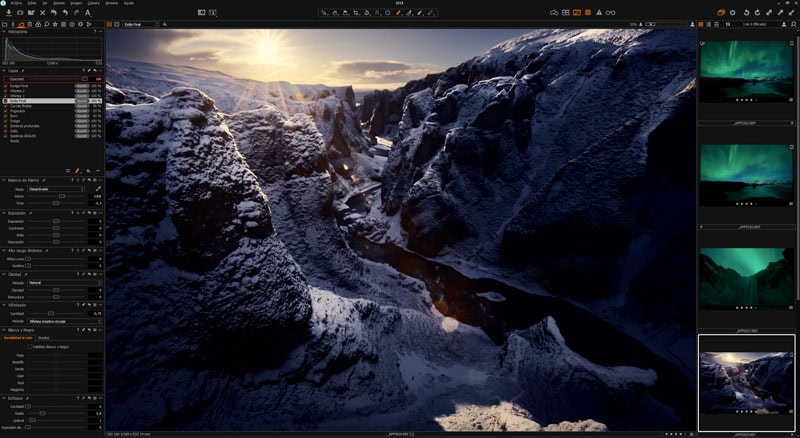Click the Import images icon in toolbar

pyautogui.click(x=8, y=12)
